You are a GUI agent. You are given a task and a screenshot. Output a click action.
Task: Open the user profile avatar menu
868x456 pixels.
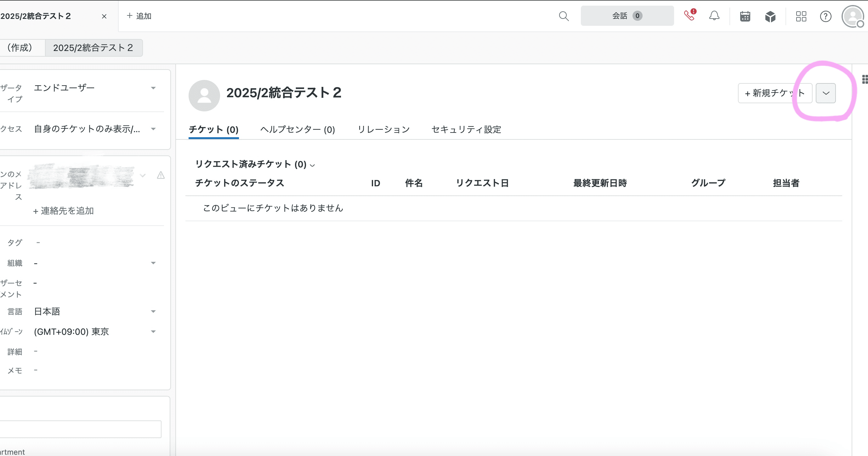pos(853,16)
